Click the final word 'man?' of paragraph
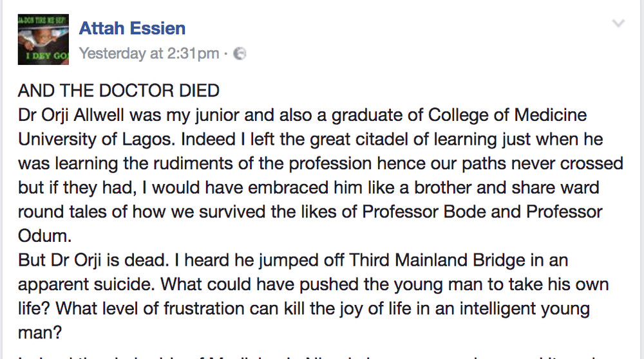Screen dimensions: 644x359 coord(40,333)
